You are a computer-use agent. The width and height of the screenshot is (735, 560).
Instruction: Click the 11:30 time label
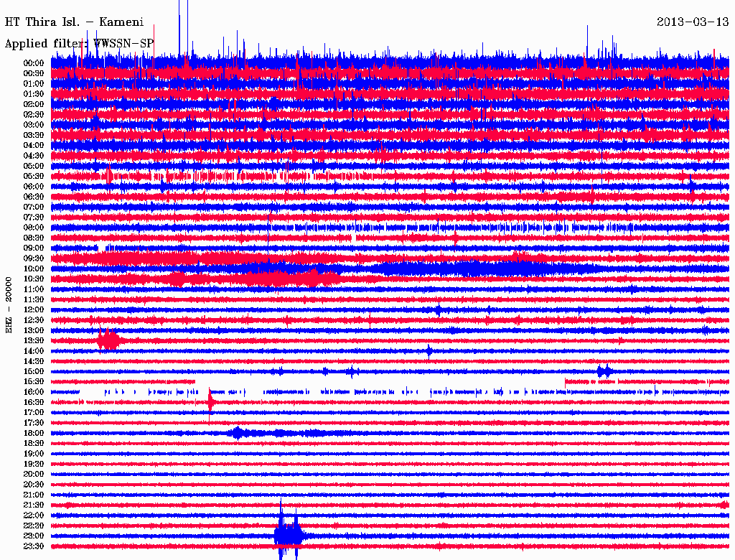[34, 299]
